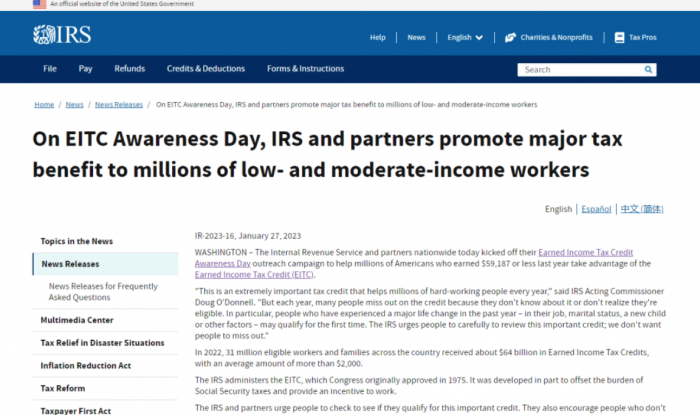Switch page language to Español

(x=596, y=209)
